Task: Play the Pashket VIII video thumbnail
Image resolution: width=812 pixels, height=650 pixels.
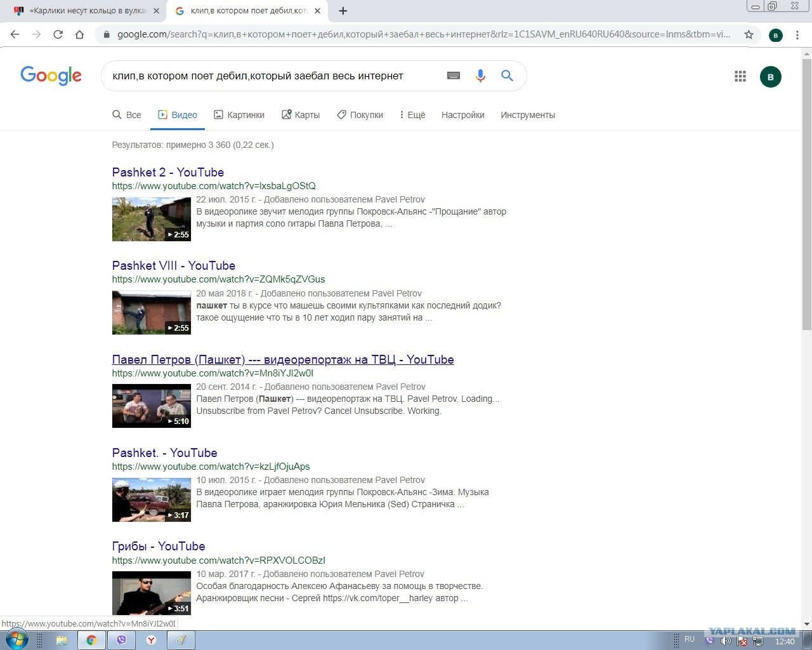Action: [152, 312]
